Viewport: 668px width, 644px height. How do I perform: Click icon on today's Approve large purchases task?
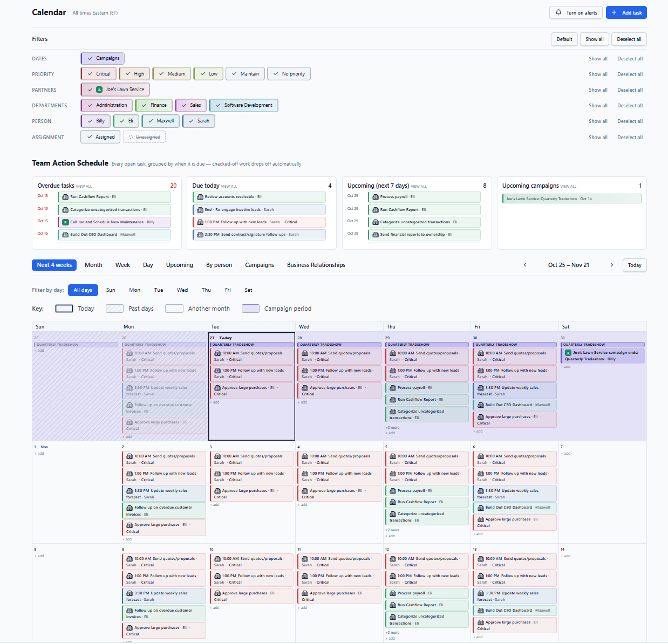(217, 388)
